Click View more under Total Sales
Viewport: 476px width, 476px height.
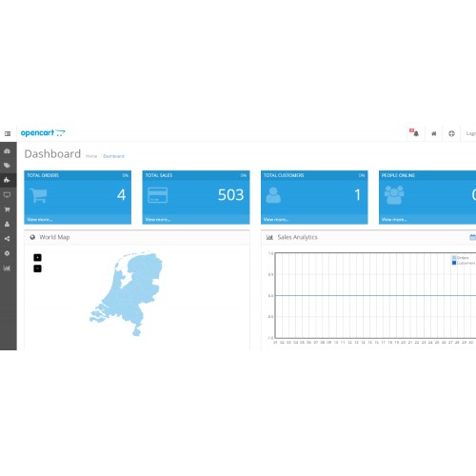158,219
